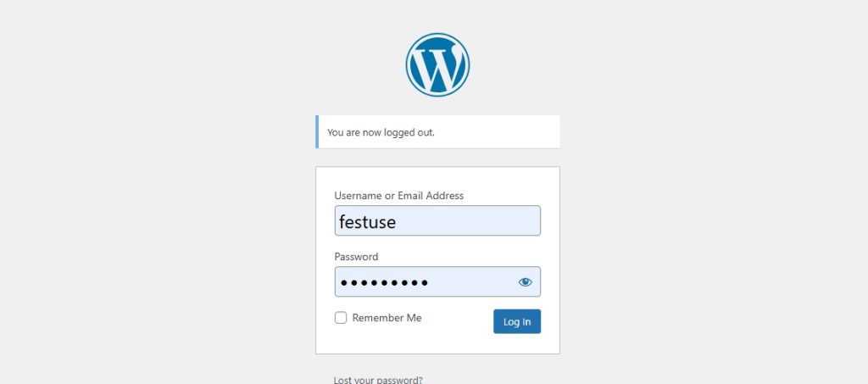Open the Lost your password link
868x384 pixels.
[x=378, y=380]
